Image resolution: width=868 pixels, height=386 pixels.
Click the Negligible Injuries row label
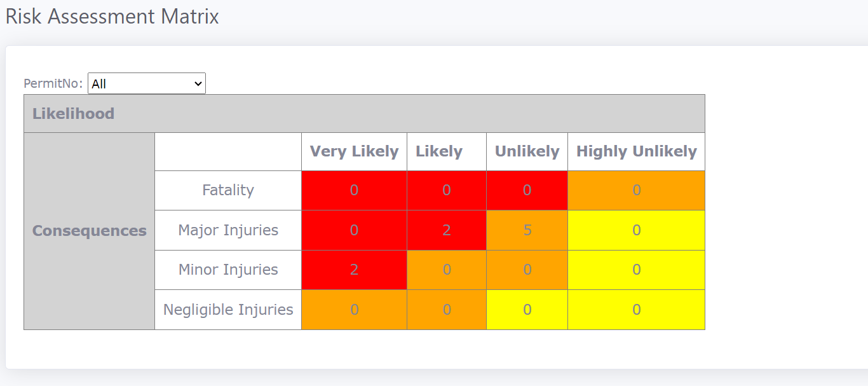(227, 310)
